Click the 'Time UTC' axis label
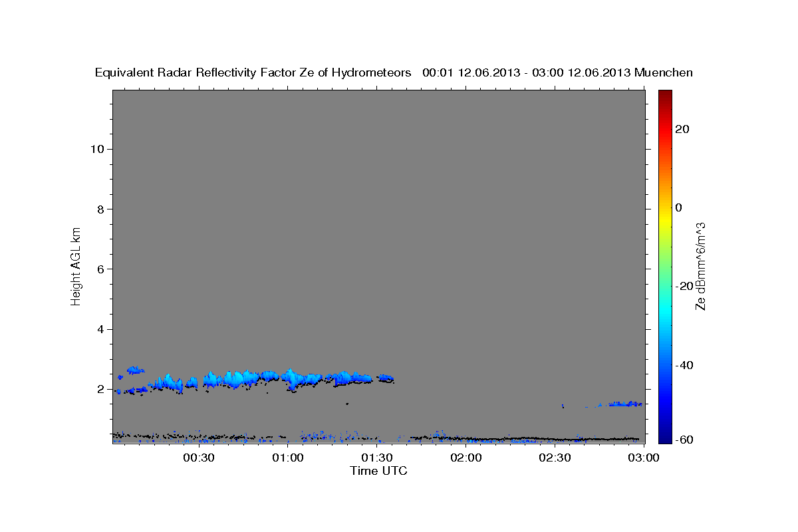 pos(378,471)
